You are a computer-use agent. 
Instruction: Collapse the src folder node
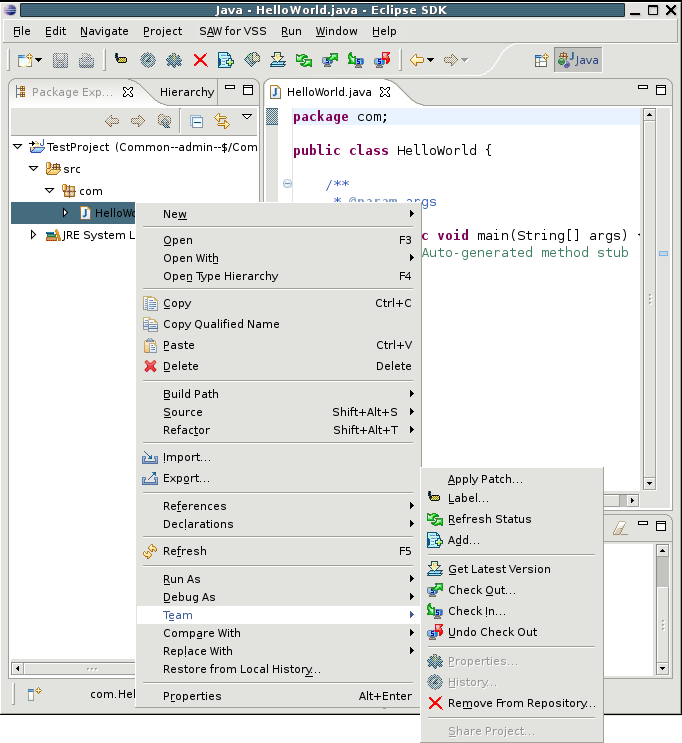pos(34,168)
